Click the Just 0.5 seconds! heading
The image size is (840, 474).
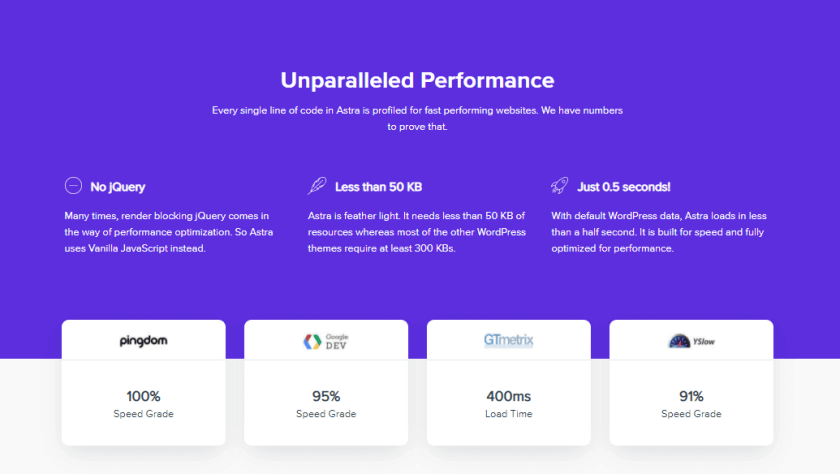coord(624,187)
